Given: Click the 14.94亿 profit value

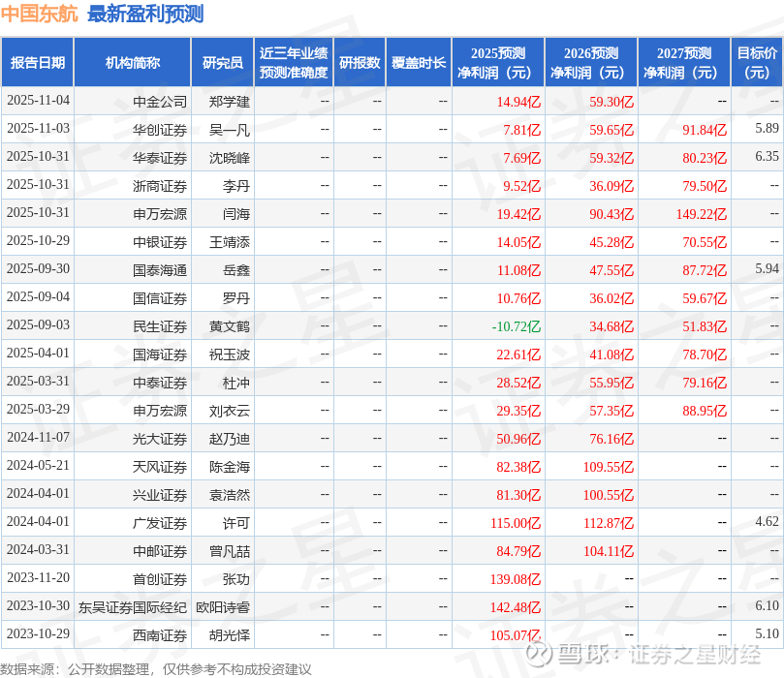Looking at the screenshot, I should click(x=518, y=102).
